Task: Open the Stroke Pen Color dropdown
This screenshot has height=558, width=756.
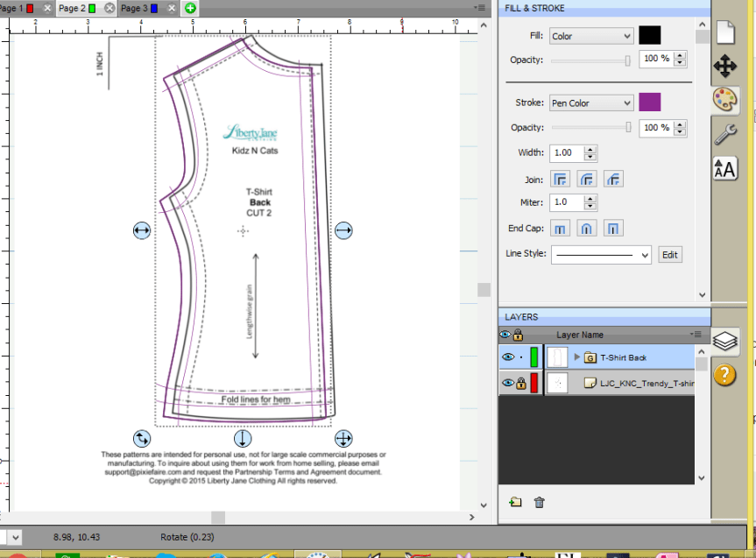Action: (x=590, y=103)
